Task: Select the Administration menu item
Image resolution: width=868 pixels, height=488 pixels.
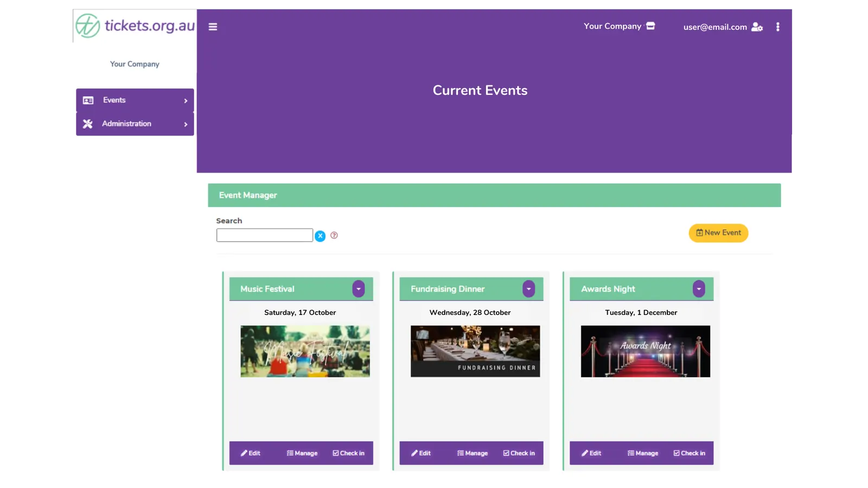Action: click(135, 124)
